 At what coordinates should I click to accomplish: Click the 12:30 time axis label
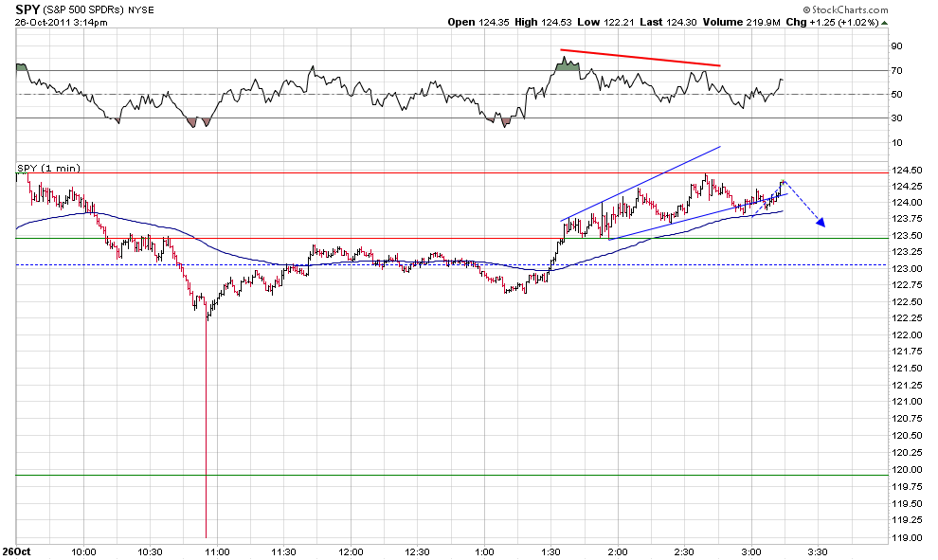click(417, 551)
